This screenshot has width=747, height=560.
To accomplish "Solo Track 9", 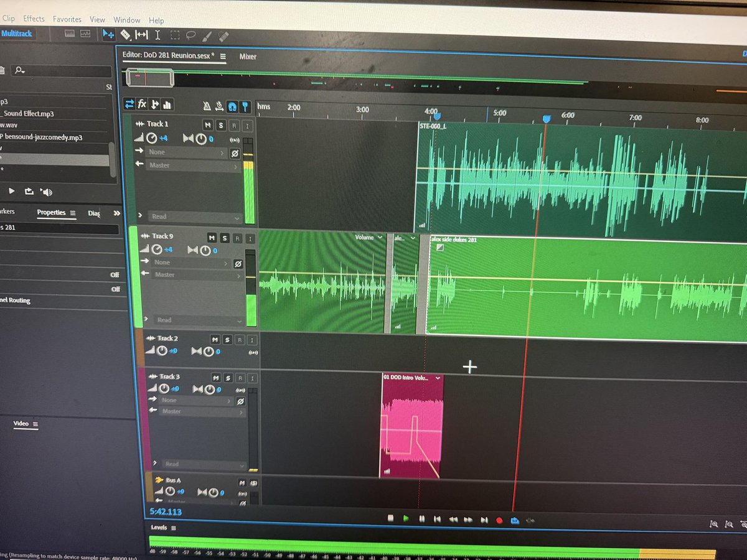I will 225,238.
